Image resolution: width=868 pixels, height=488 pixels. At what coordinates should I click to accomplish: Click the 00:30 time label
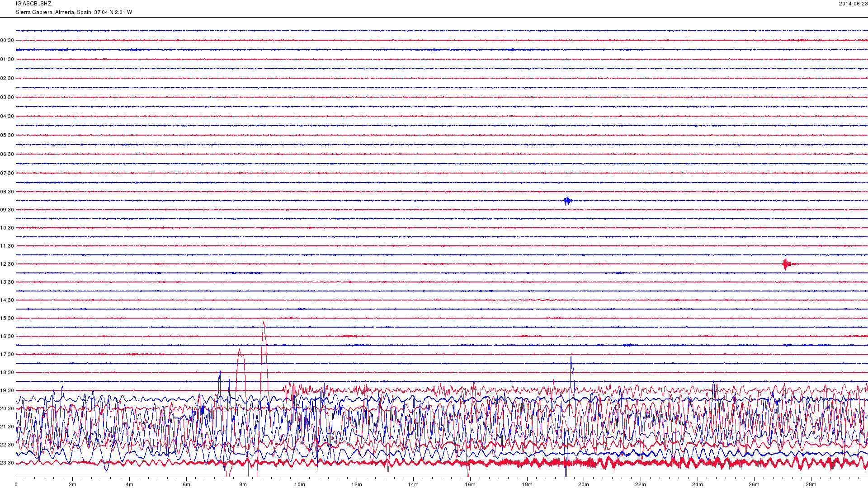(x=7, y=41)
